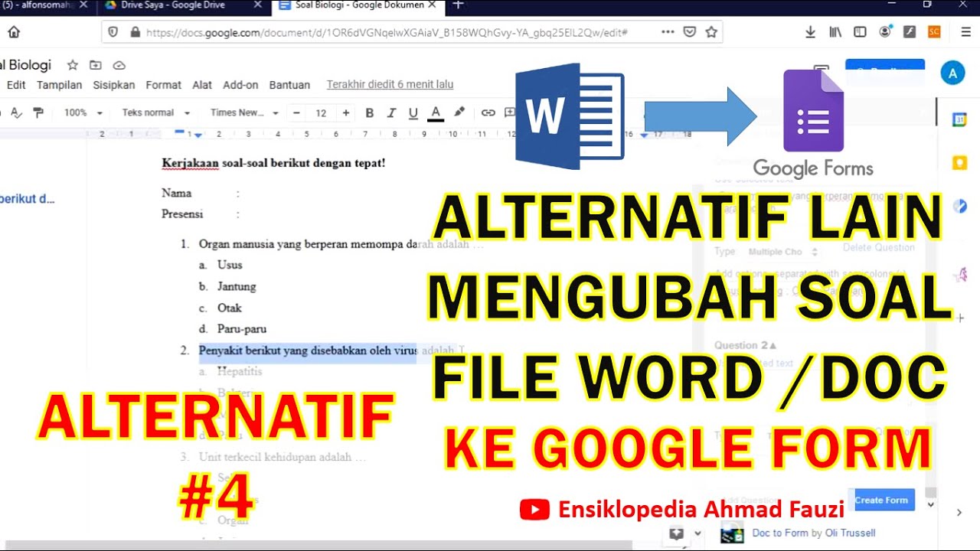Click the orange SC extension icon

934,32
